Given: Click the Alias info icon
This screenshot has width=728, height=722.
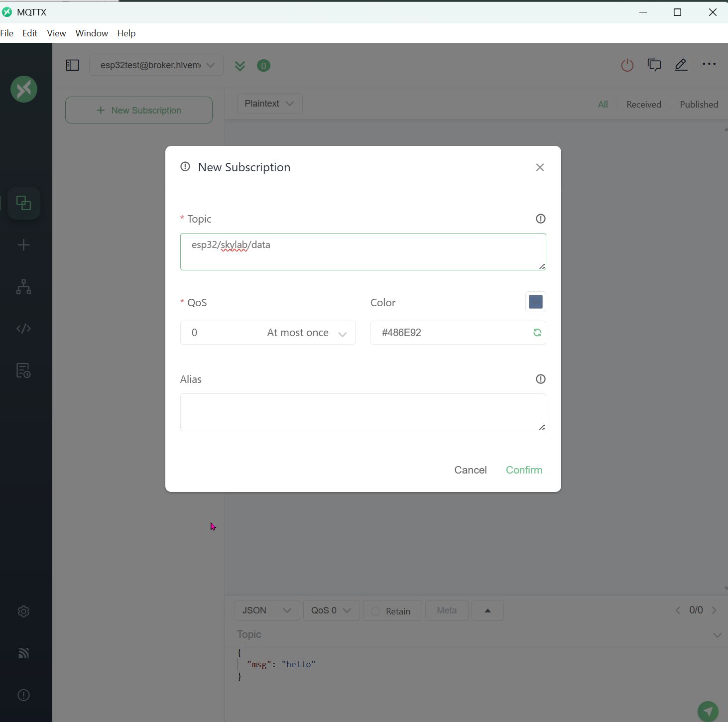Looking at the screenshot, I should point(541,379).
